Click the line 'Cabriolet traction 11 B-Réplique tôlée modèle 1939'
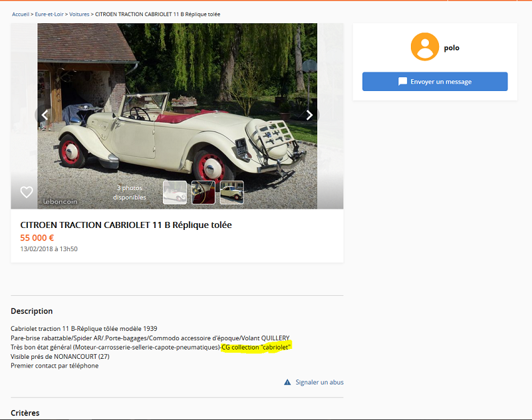Image resolution: width=532 pixels, height=420 pixels. pyautogui.click(x=84, y=328)
